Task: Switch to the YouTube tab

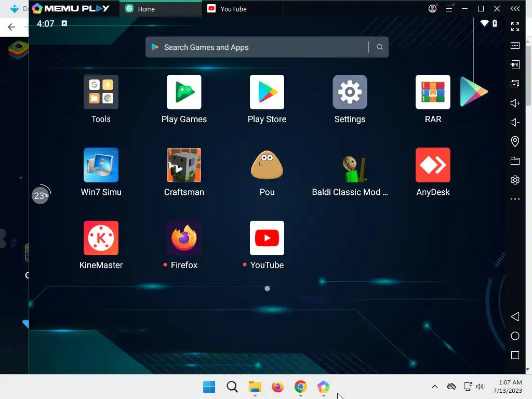Action: (243, 9)
